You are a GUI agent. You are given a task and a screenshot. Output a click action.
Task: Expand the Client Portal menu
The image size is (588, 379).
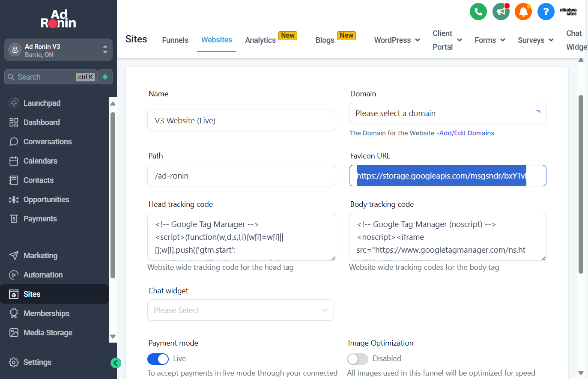pos(447,40)
